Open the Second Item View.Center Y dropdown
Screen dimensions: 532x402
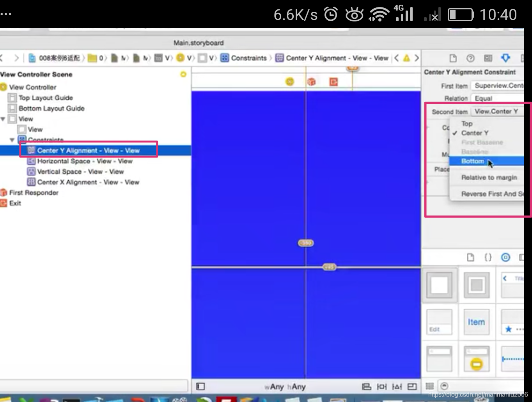498,112
